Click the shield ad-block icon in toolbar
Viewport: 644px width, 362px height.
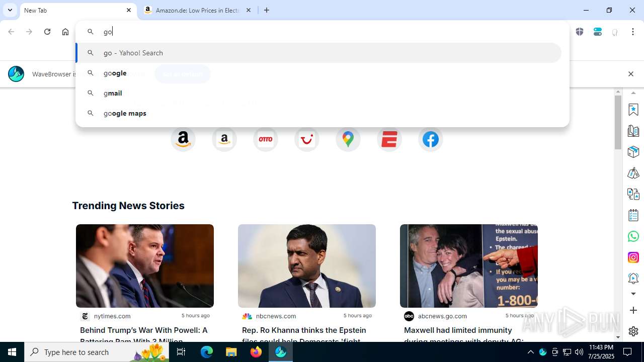tap(580, 32)
